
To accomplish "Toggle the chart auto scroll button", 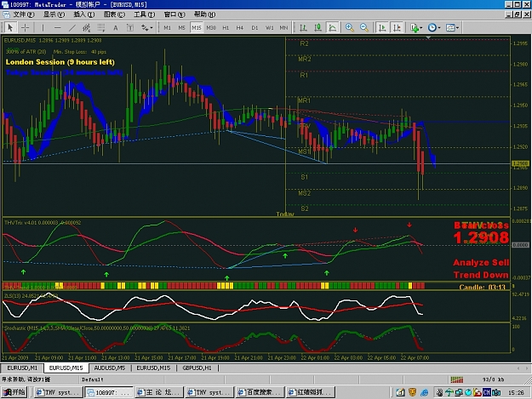I will coord(382,27).
